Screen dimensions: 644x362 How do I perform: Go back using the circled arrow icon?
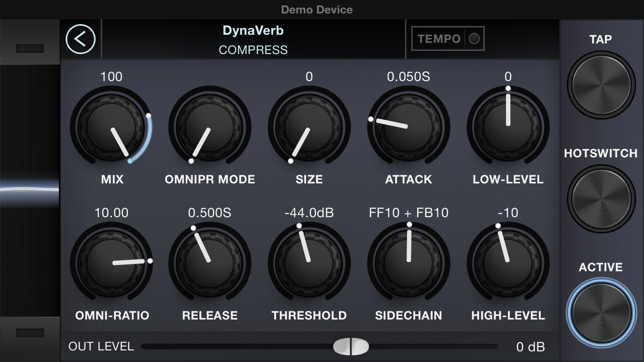click(x=81, y=39)
